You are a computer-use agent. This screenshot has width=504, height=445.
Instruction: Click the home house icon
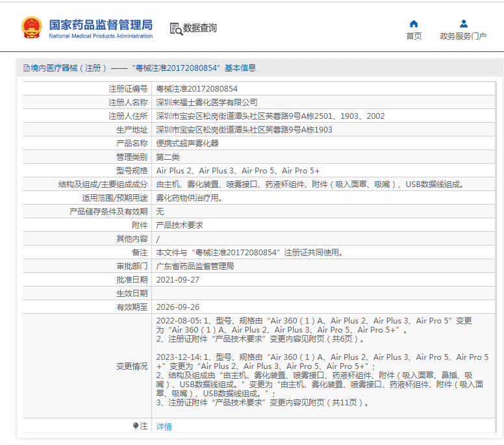pos(414,24)
